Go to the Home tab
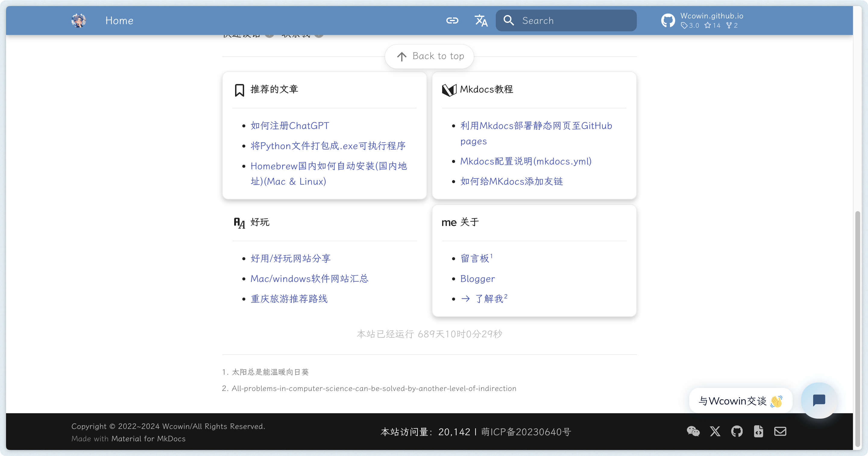The image size is (868, 456). (119, 20)
